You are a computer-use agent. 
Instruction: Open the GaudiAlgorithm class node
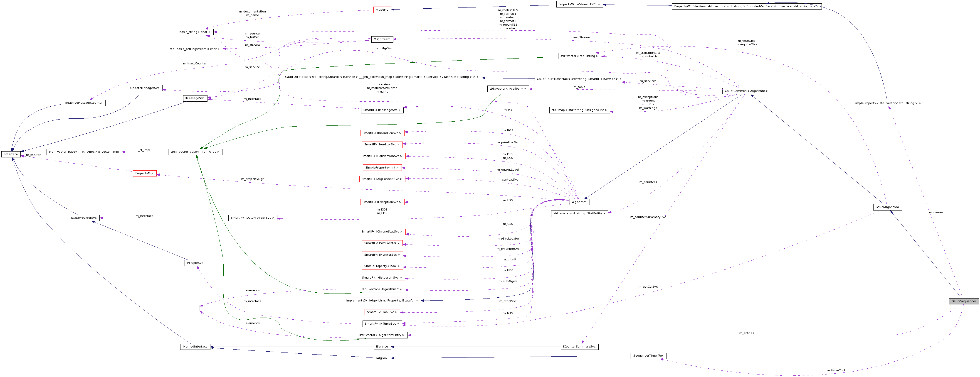click(888, 207)
